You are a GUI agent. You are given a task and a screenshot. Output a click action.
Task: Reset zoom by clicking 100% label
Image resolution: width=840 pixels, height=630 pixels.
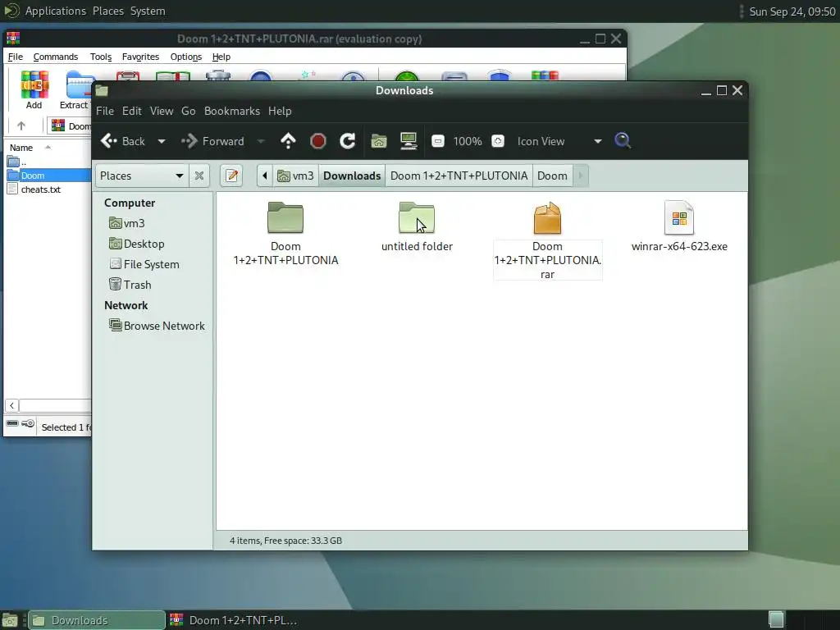(x=467, y=141)
